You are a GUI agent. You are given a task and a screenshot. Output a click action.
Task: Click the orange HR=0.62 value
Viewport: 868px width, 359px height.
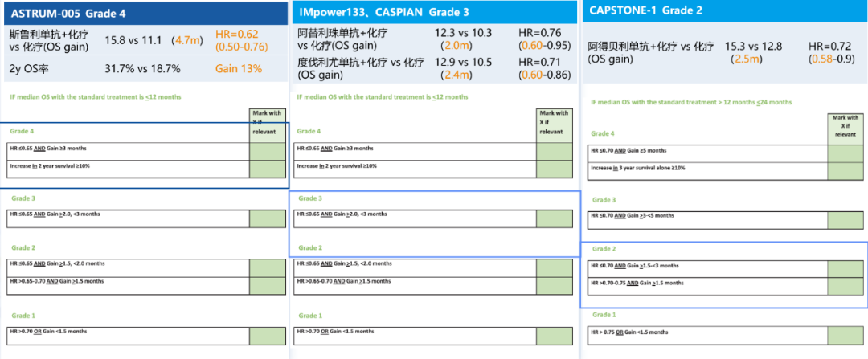[237, 34]
